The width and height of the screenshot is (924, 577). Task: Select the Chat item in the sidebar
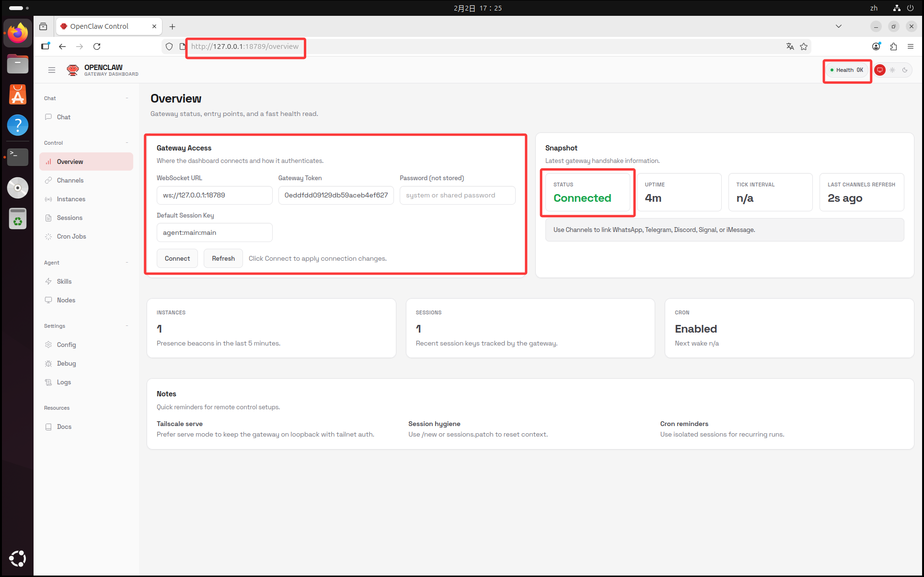coord(64,117)
